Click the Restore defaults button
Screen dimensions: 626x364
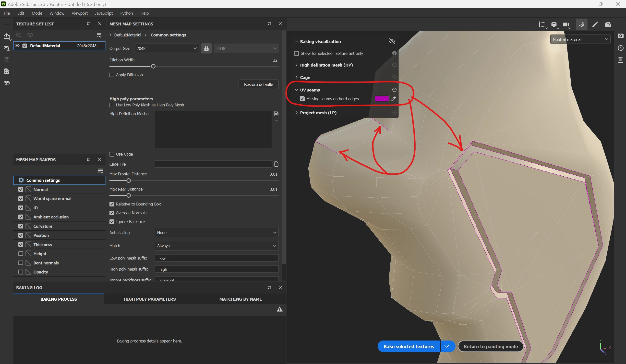tap(258, 84)
